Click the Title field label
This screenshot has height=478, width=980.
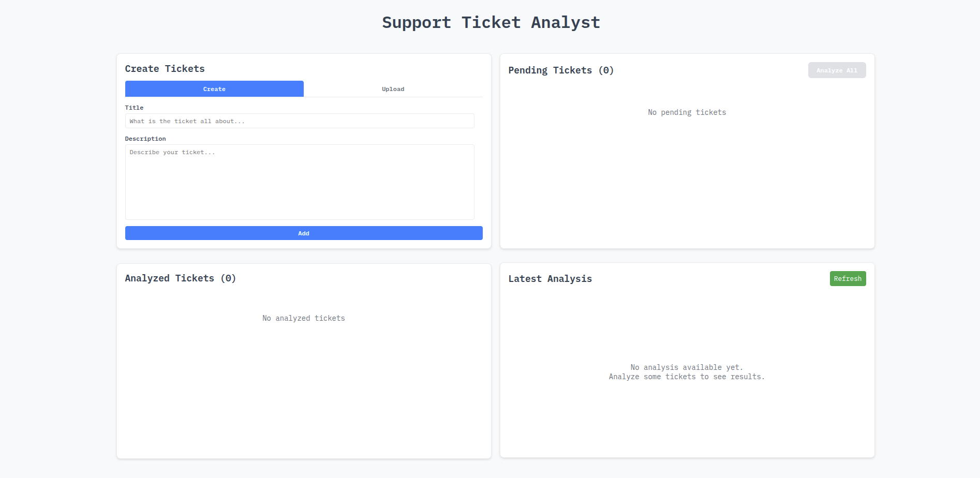[x=134, y=108]
